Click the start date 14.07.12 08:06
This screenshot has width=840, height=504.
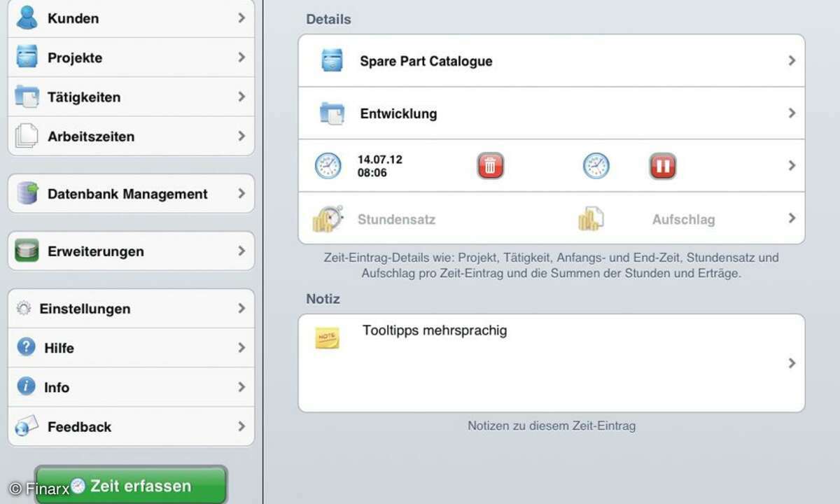click(379, 166)
